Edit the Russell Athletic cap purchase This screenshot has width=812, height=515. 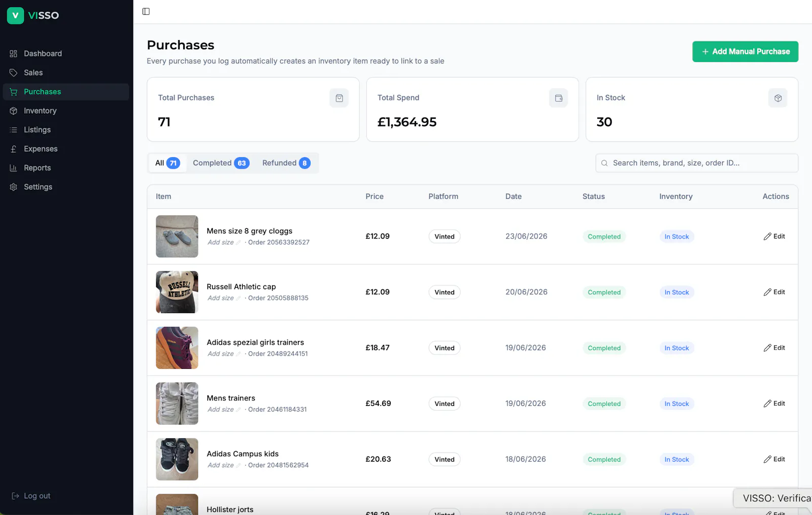(x=774, y=292)
